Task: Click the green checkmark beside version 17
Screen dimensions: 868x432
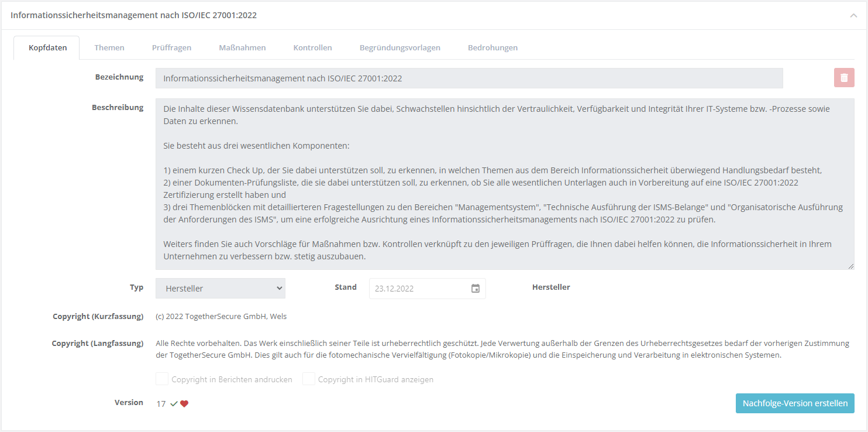Action: pyautogui.click(x=174, y=404)
